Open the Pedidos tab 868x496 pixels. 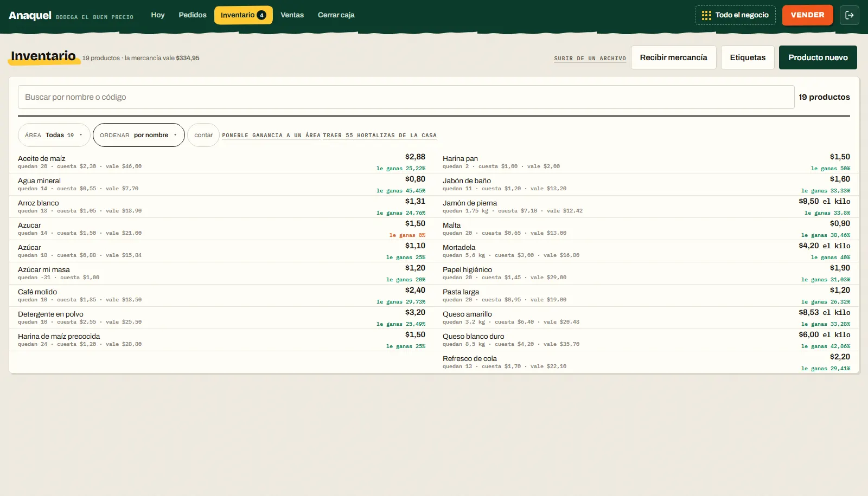coord(193,15)
